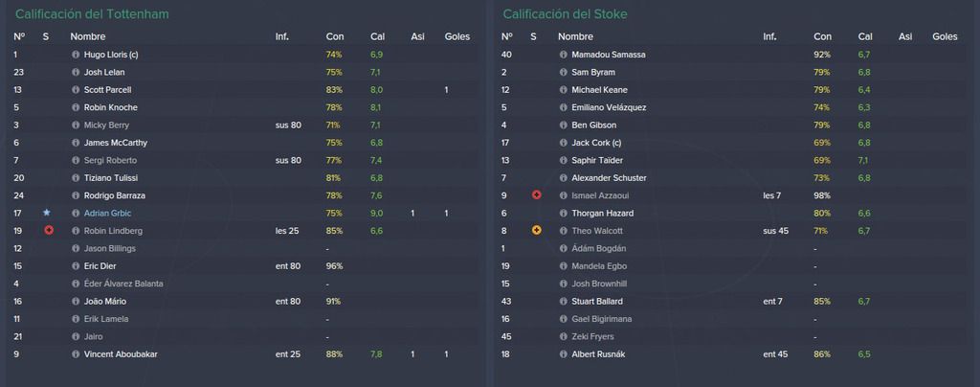The width and height of the screenshot is (980, 387).
Task: Sort Stoke table by Con column
Action: pyautogui.click(x=822, y=37)
